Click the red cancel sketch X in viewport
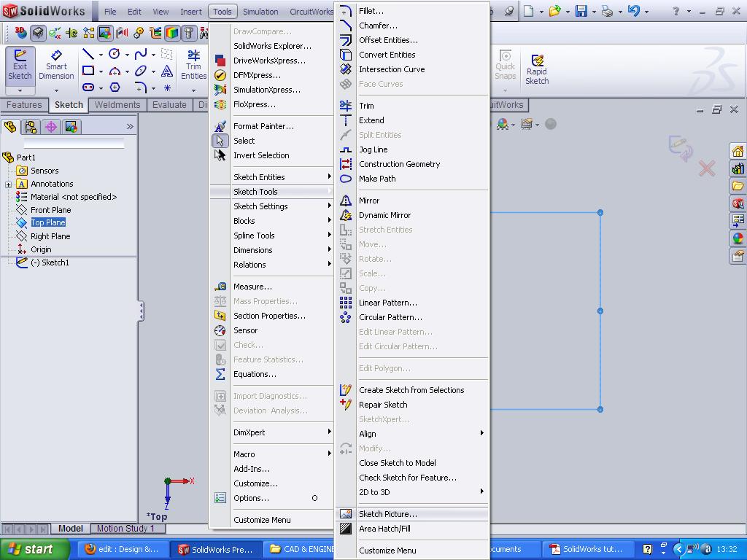Image resolution: width=747 pixels, height=560 pixels. coord(707,168)
